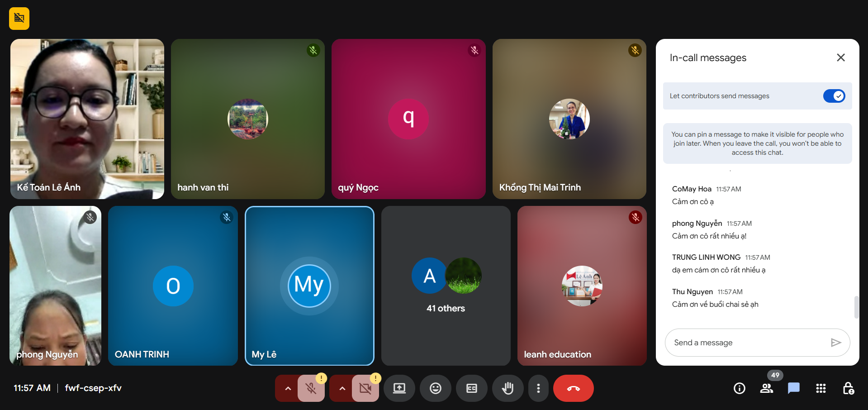Open the 41 others participants tile
Screen dimensions: 868x410
click(446, 286)
